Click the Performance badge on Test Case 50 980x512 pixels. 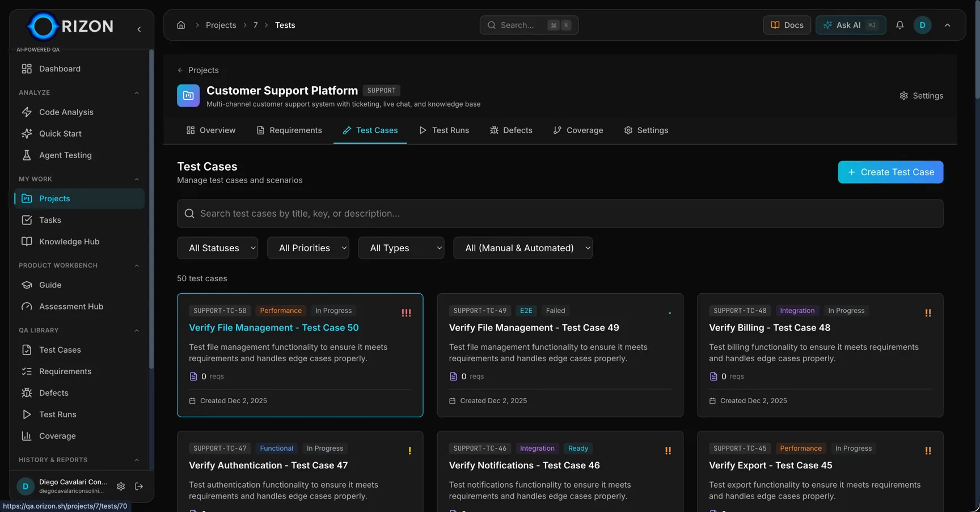(280, 310)
